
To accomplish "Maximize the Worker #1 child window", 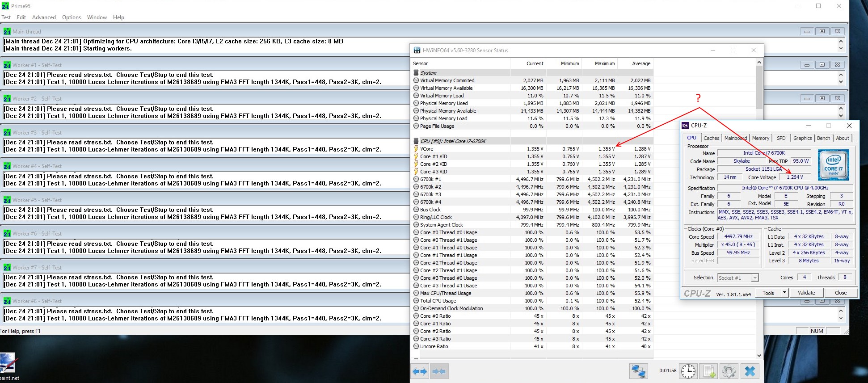I will pos(822,65).
